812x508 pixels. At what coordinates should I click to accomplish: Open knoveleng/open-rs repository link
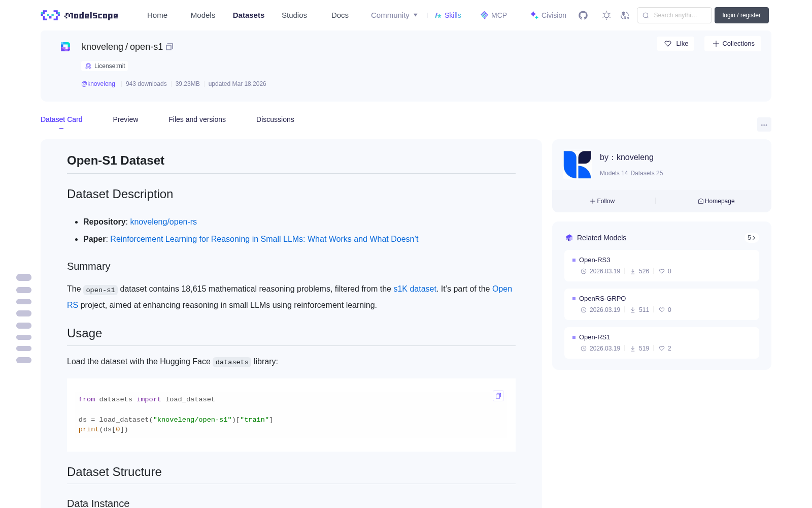163,222
